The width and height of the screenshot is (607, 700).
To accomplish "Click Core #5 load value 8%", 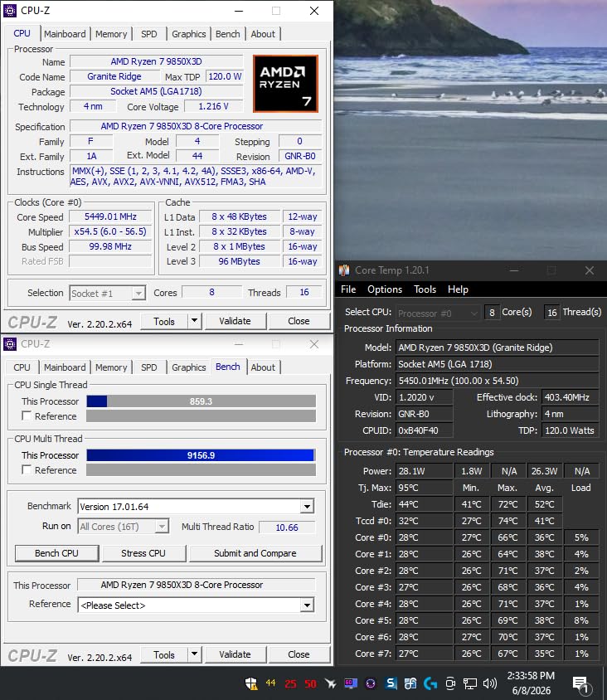I will point(581,620).
